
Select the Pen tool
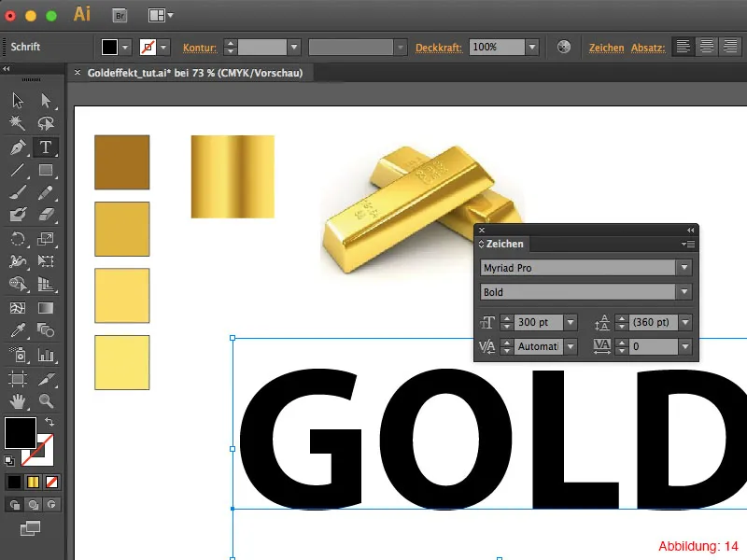coord(18,147)
